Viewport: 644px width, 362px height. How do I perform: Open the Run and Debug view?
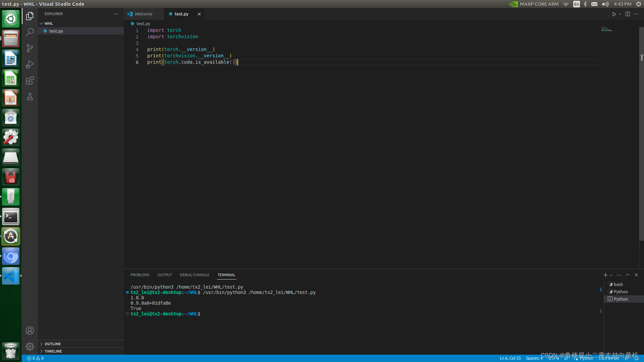click(x=30, y=64)
